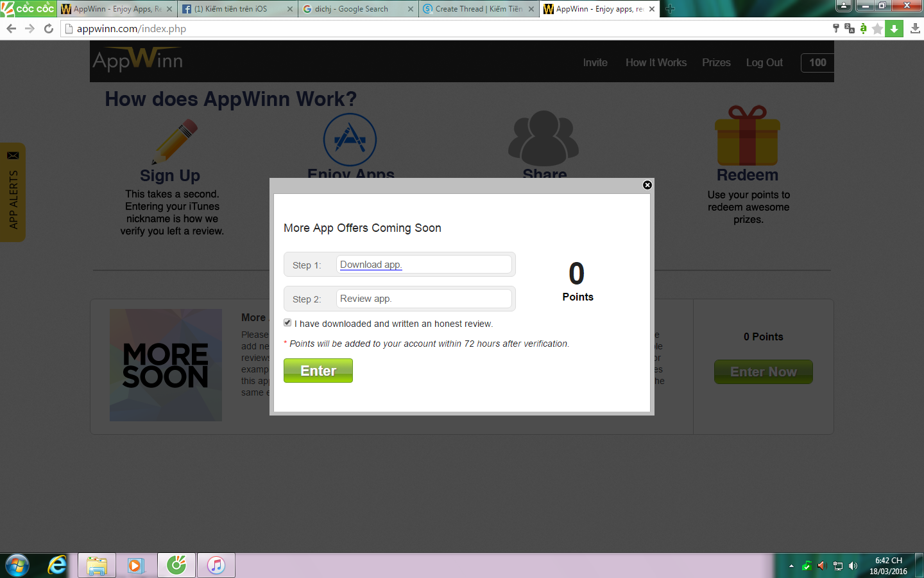Image resolution: width=924 pixels, height=578 pixels.
Task: Click the address bar URL field
Action: pyautogui.click(x=443, y=28)
